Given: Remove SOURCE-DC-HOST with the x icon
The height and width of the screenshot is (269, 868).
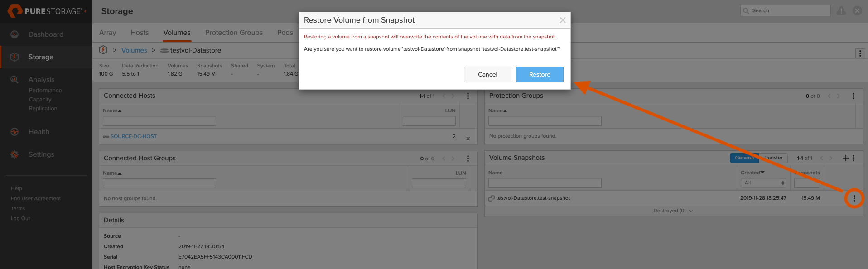Looking at the screenshot, I should click(468, 139).
